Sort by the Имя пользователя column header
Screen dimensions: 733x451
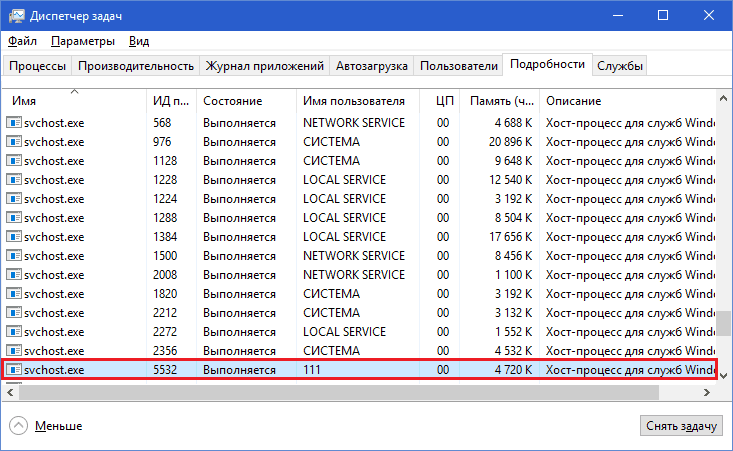click(x=358, y=100)
